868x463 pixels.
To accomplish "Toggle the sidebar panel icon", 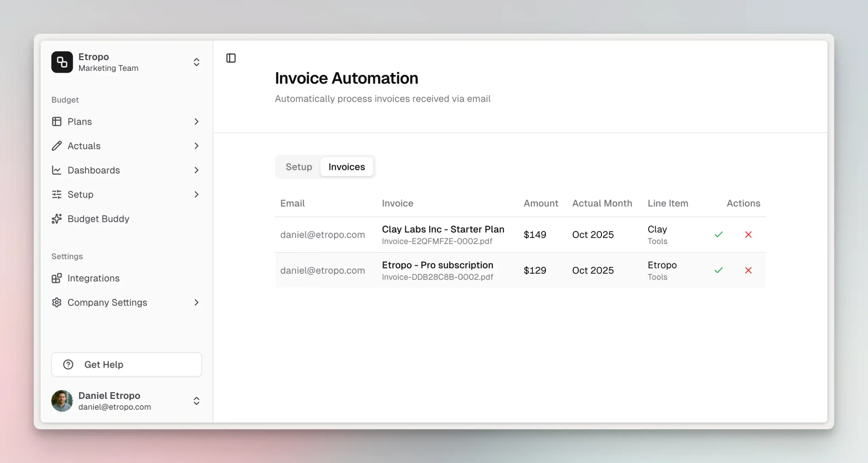I will coord(231,58).
